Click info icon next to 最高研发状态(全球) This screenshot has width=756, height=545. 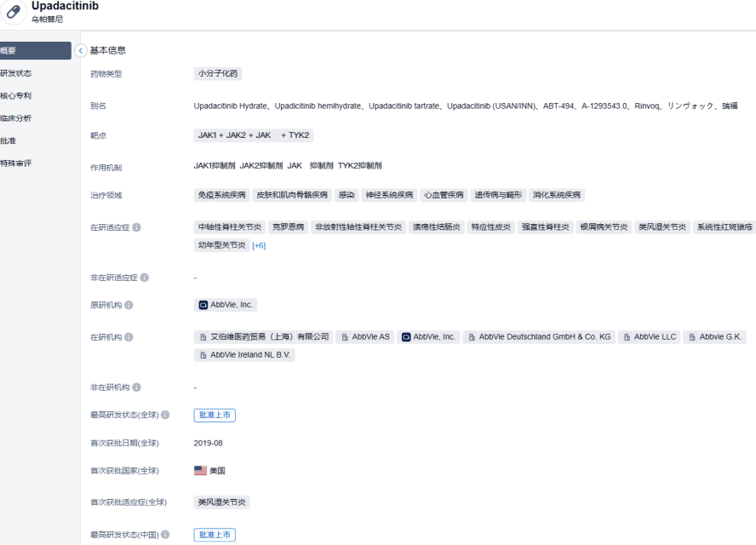click(165, 416)
